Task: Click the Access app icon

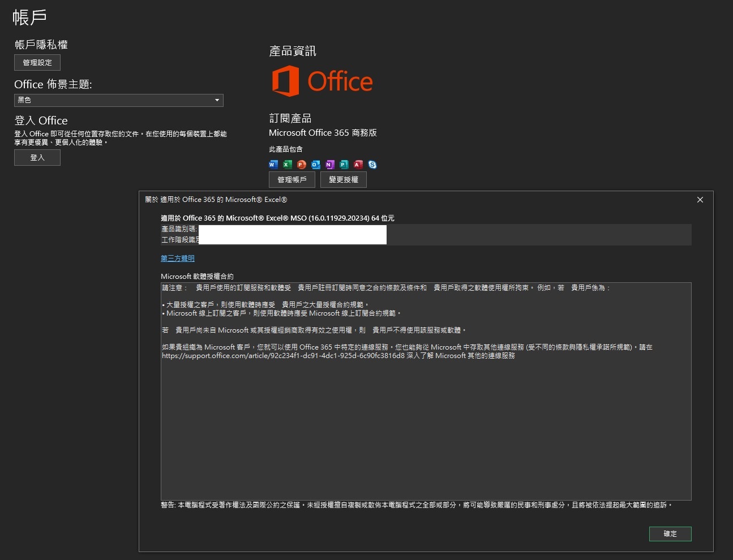Action: 358,165
